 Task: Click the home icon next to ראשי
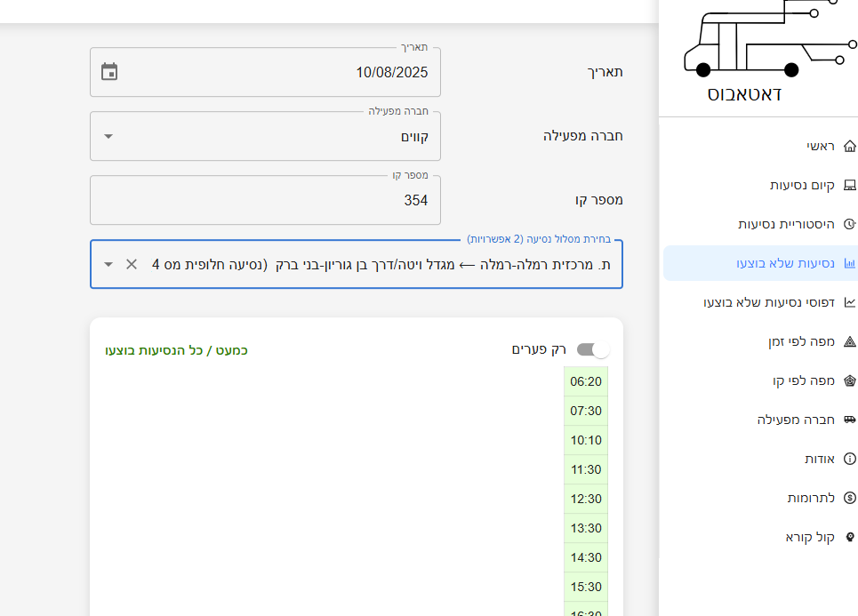(849, 146)
